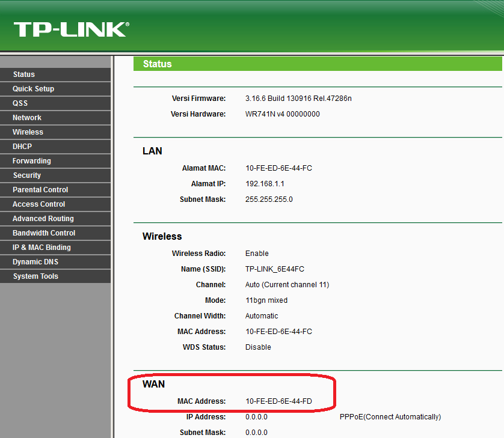Open System Tools menu
The image size is (504, 438).
click(x=55, y=276)
